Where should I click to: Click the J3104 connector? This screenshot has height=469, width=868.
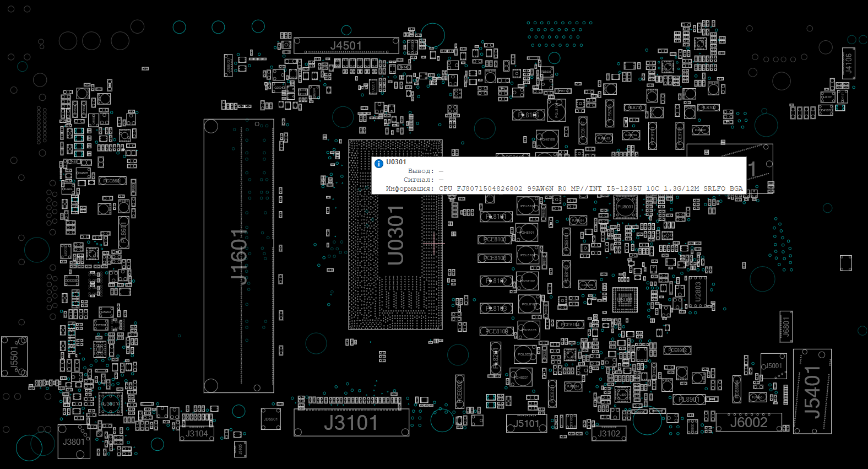[197, 434]
